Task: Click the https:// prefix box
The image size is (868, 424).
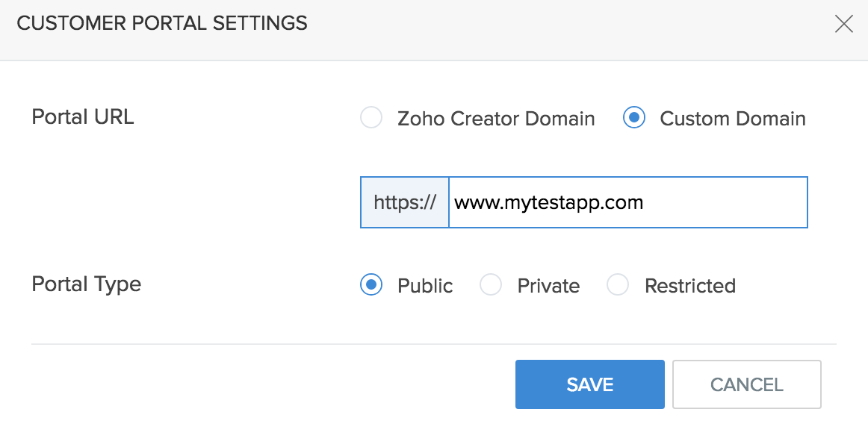Action: tap(405, 202)
